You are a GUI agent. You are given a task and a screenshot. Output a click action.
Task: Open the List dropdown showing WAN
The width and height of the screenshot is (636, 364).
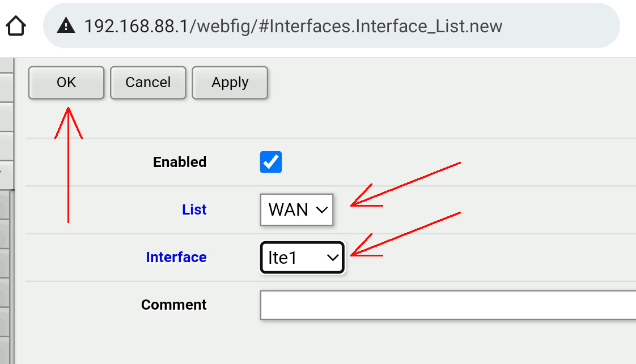pos(296,210)
